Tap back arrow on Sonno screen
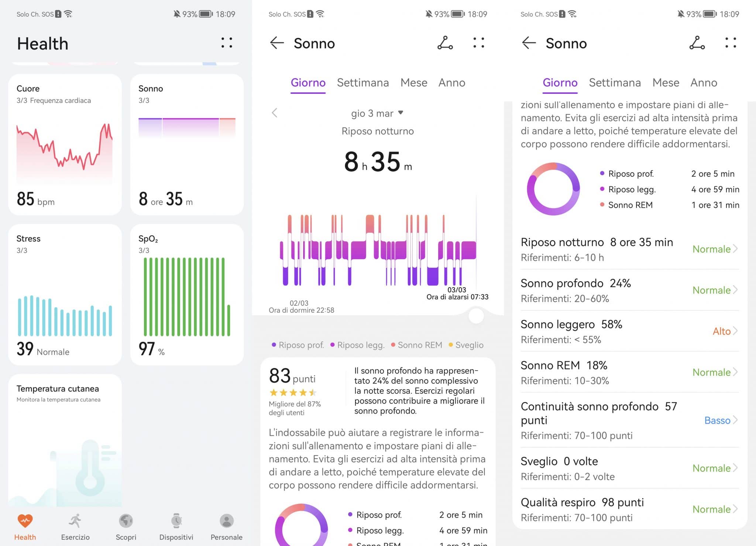The width and height of the screenshot is (756, 546). tap(276, 42)
